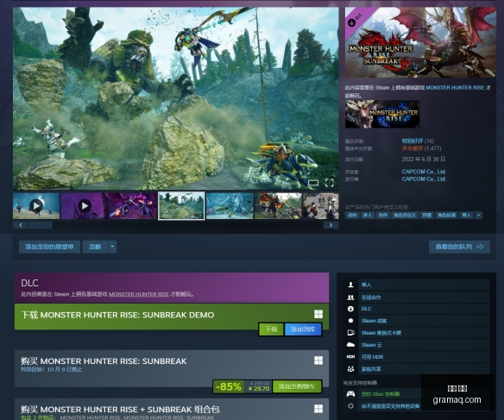
Task: Click blue 添加到库 add to library button
Action: point(303,329)
